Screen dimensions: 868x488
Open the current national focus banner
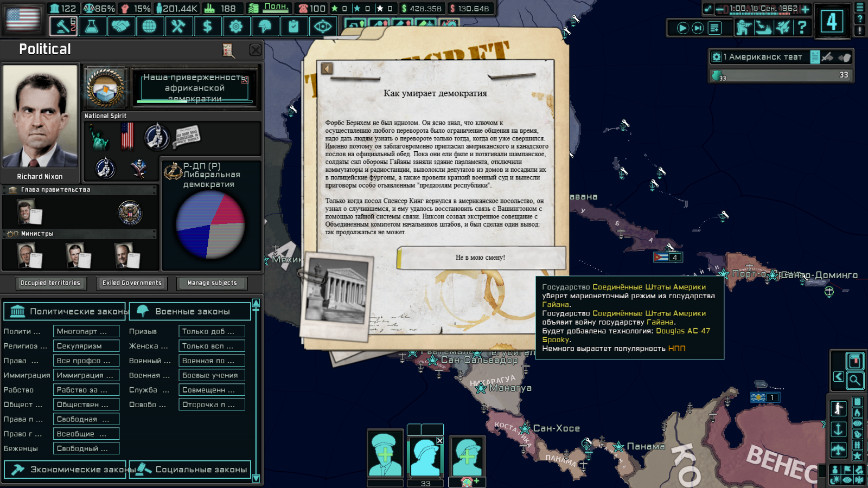pyautogui.click(x=195, y=87)
